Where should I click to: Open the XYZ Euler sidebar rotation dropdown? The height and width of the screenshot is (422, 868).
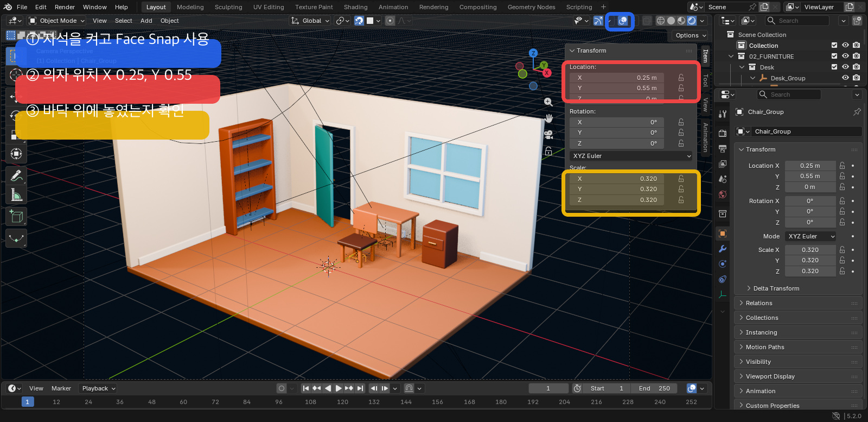tap(631, 156)
